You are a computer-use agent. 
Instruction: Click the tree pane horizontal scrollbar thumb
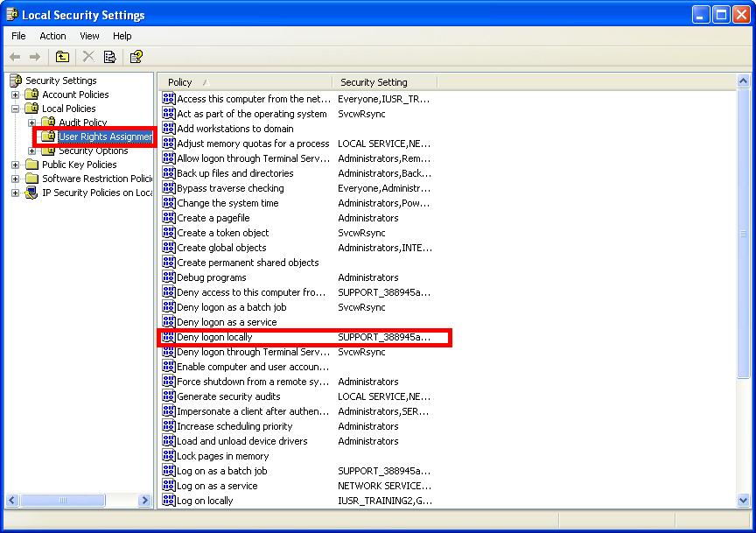[63, 501]
